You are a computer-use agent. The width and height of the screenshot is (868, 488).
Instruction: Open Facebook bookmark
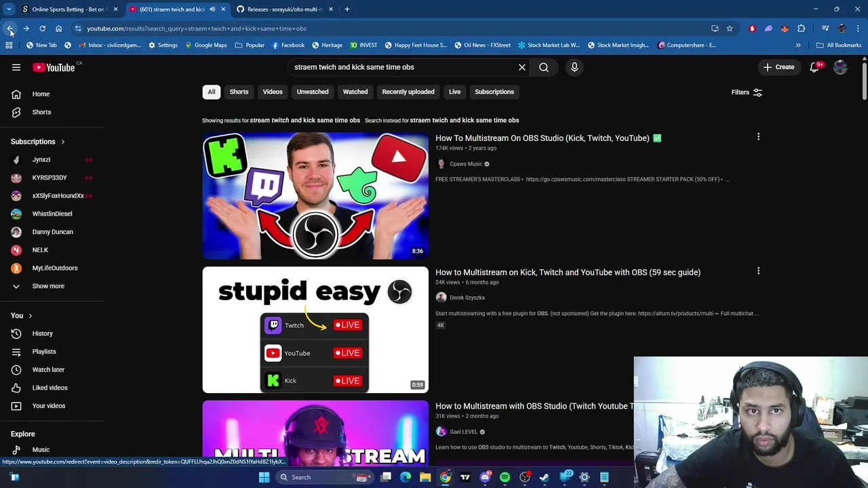coord(288,45)
